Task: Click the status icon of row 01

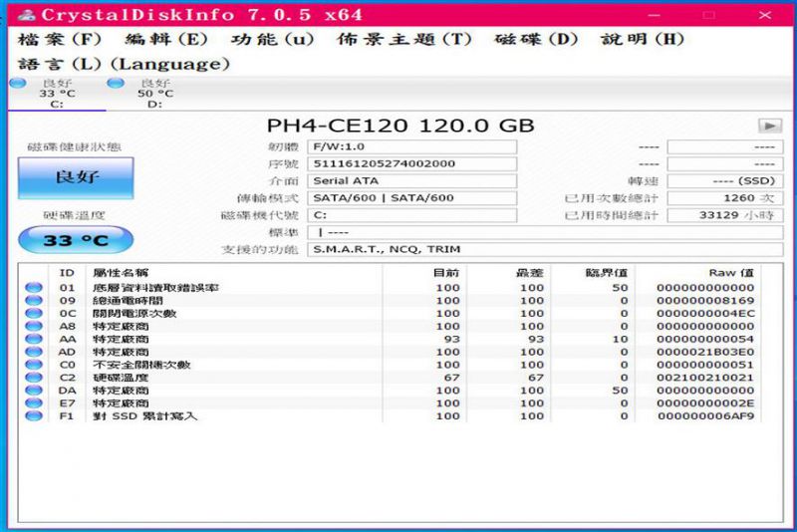Action: (x=34, y=288)
